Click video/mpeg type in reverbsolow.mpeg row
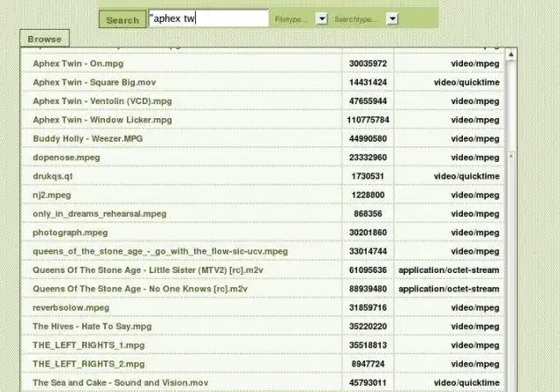Screen dimensions: 560x392 (475, 308)
